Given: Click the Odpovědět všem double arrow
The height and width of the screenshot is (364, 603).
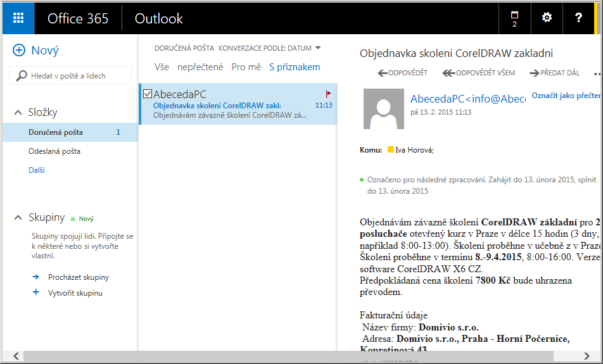Looking at the screenshot, I should click(x=448, y=73).
